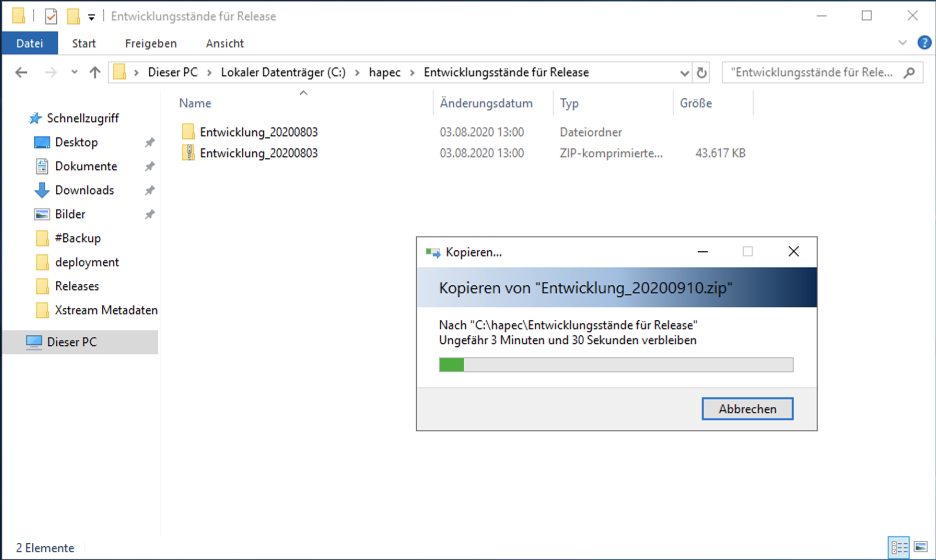
Task: Click the search magnifier icon
Action: [909, 73]
